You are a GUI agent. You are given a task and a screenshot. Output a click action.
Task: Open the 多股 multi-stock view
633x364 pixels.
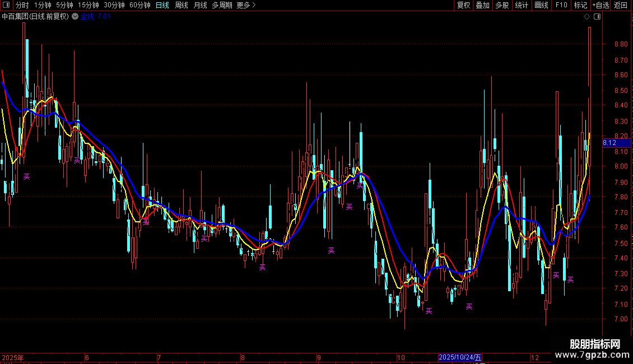tap(502, 5)
